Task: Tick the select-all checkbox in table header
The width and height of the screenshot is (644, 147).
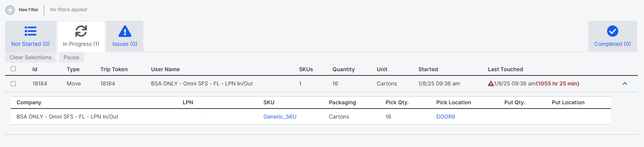Action: point(13,69)
